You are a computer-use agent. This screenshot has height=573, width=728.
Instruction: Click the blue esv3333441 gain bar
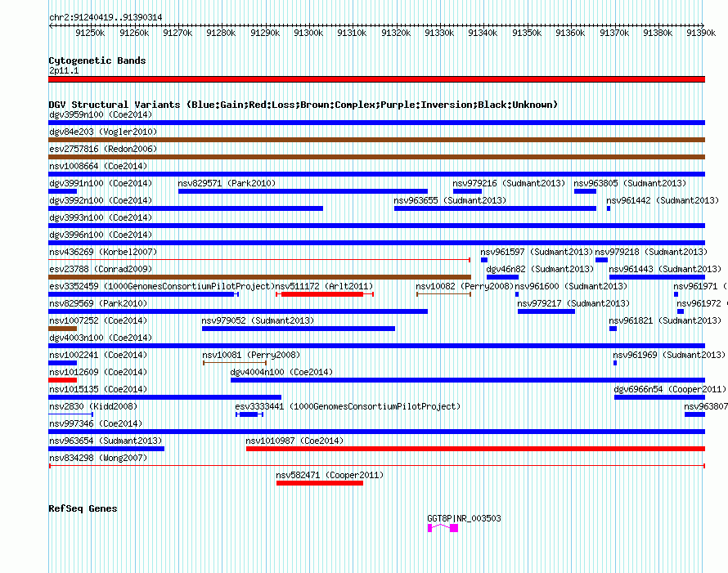tap(249, 414)
